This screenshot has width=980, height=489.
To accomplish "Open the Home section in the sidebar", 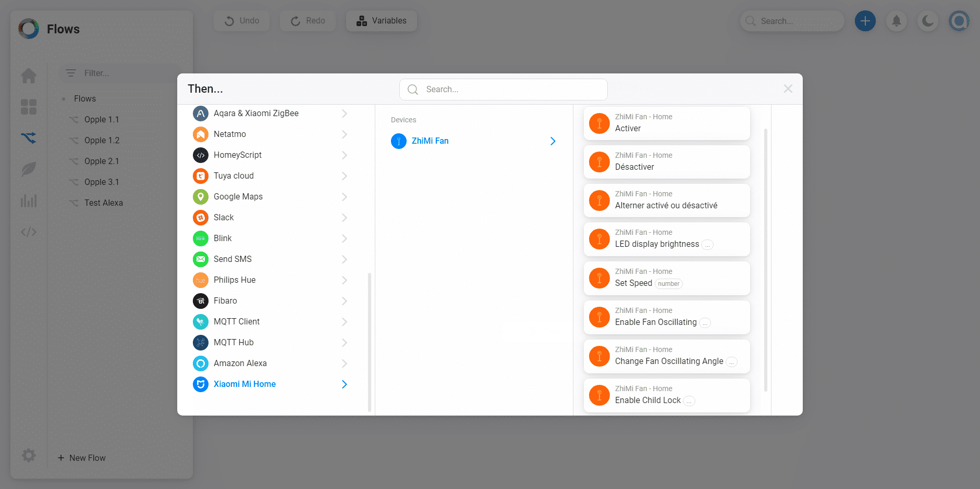I will 29,76.
